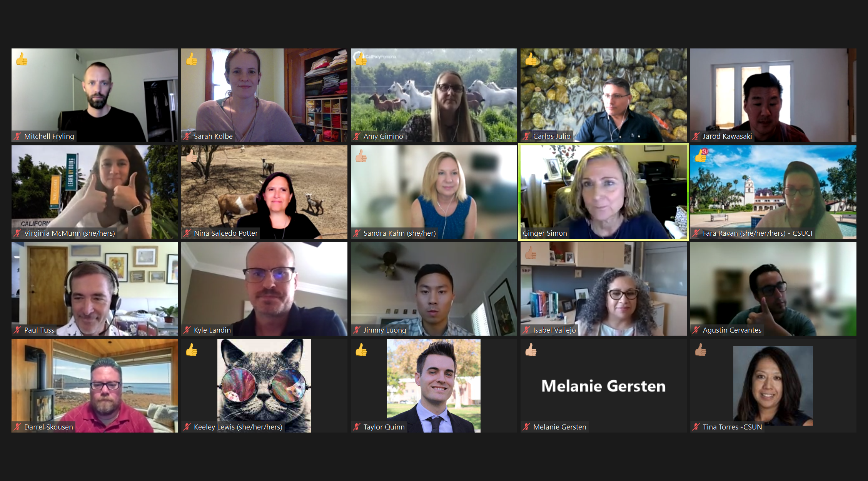Click thumbs-up reaction on Sandra Kahn's video

(x=361, y=156)
